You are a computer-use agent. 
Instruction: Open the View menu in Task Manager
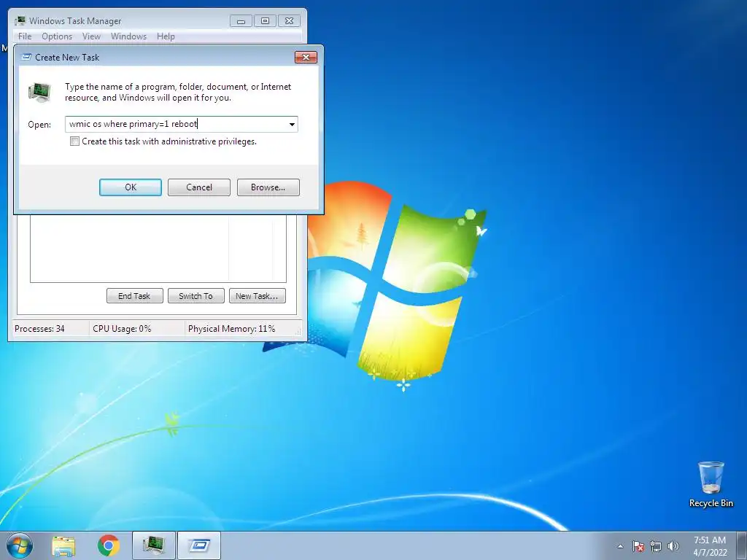91,36
